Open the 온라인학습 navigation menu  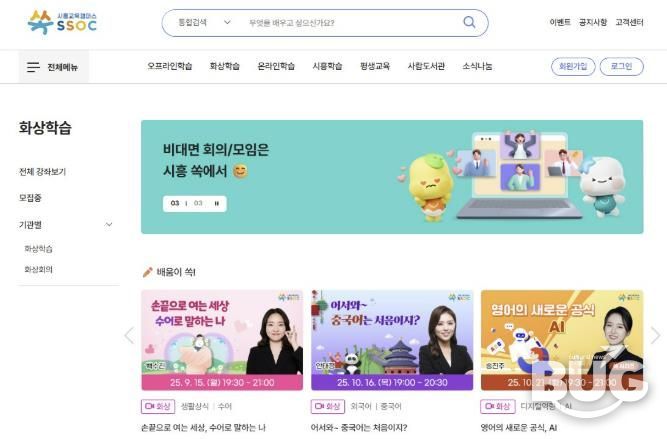276,66
